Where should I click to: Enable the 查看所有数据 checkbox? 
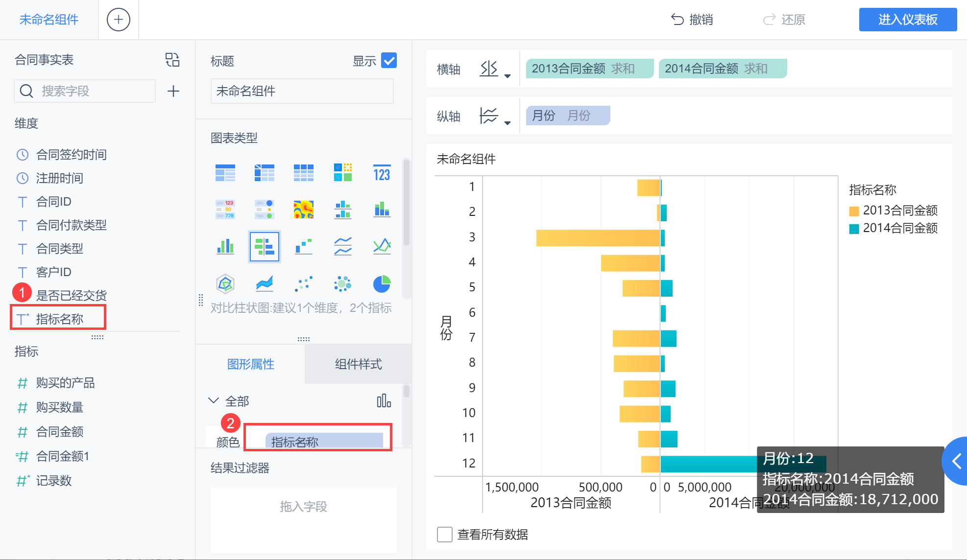(444, 534)
